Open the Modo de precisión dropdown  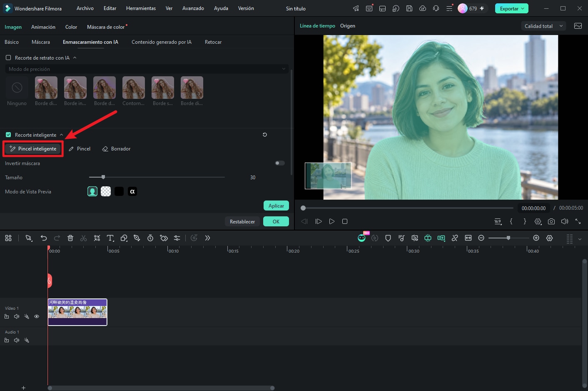coord(147,69)
